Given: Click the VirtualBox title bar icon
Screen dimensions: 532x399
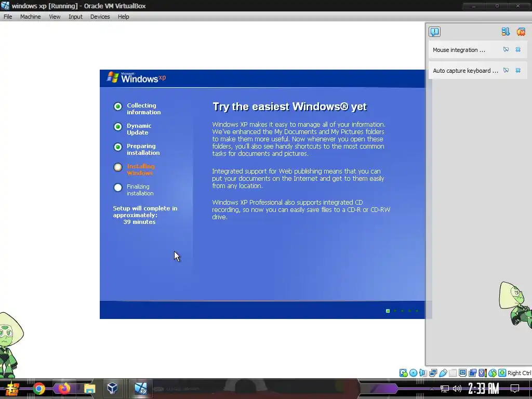Looking at the screenshot, I should [x=5, y=5].
